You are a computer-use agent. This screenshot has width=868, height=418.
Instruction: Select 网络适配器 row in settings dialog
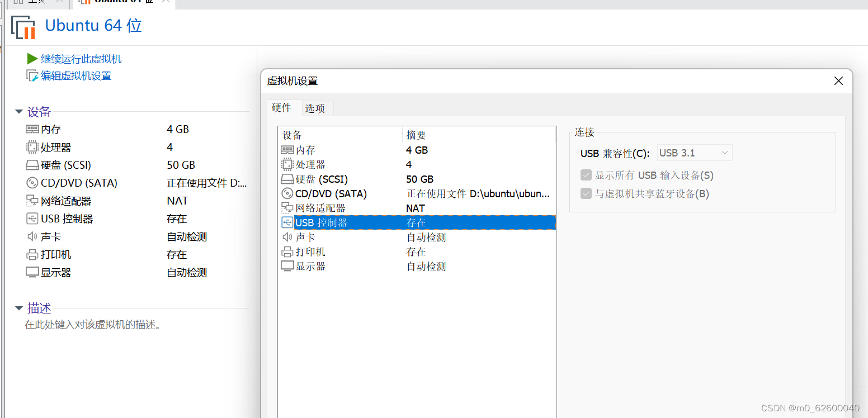(417, 208)
